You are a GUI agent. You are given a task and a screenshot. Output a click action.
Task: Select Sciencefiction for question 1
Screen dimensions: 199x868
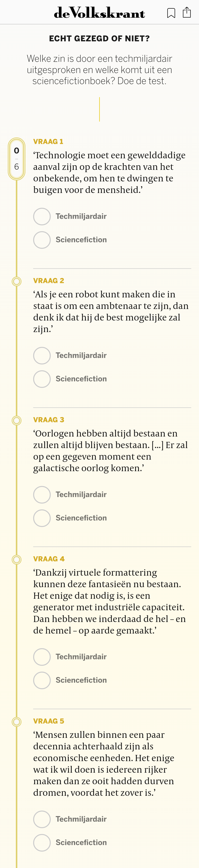coord(42,240)
